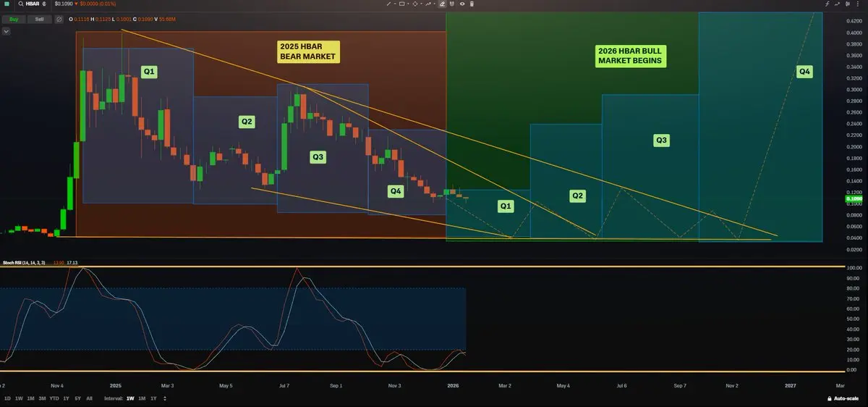The image size is (868, 407).
Task: Open the more options dots menu
Action: 858,4
